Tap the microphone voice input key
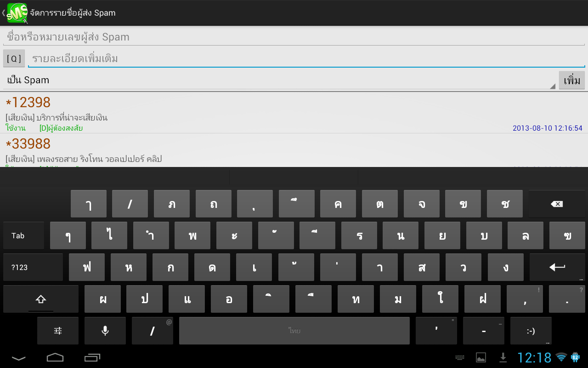The height and width of the screenshot is (368, 588). click(105, 331)
